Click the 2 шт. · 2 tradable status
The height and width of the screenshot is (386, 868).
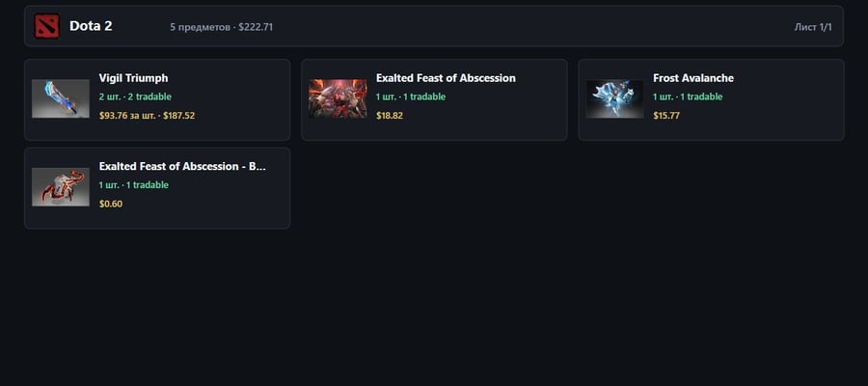135,96
